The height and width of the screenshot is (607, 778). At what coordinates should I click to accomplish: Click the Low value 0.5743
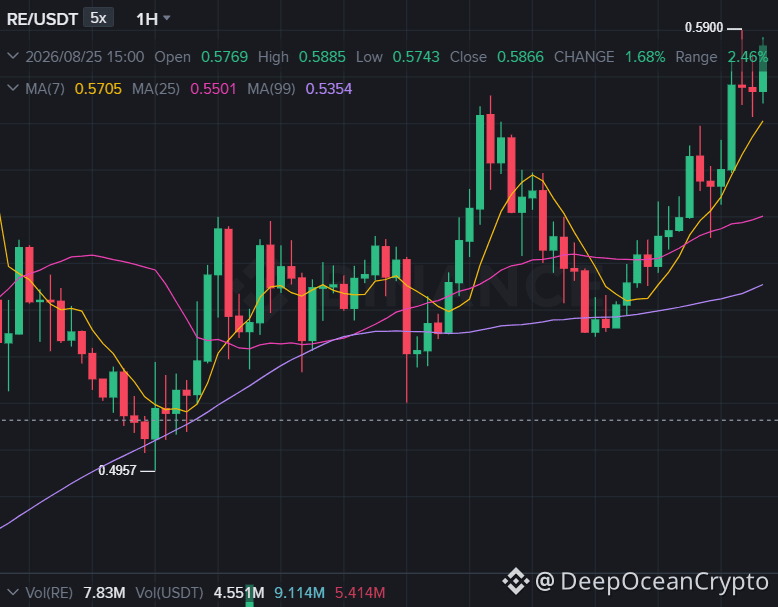tap(416, 57)
